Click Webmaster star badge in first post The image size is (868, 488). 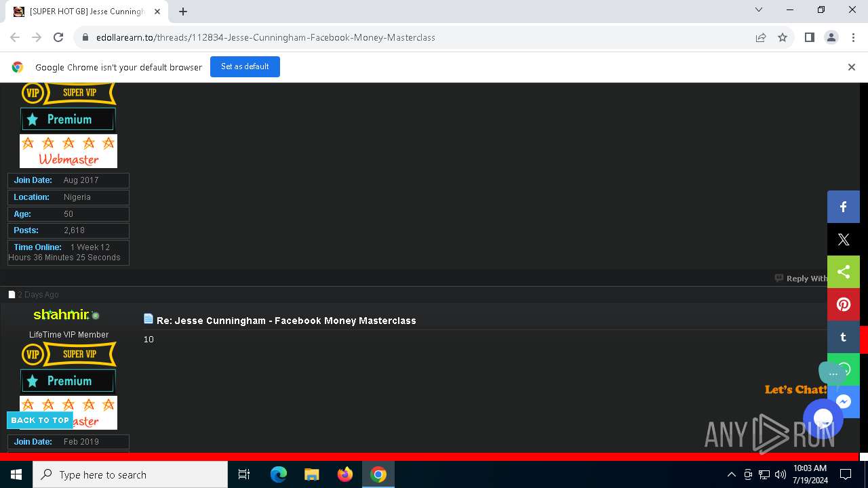coord(68,151)
